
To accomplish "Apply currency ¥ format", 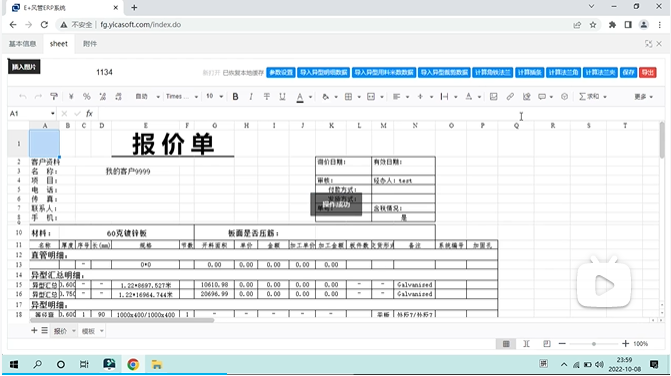I will point(71,97).
